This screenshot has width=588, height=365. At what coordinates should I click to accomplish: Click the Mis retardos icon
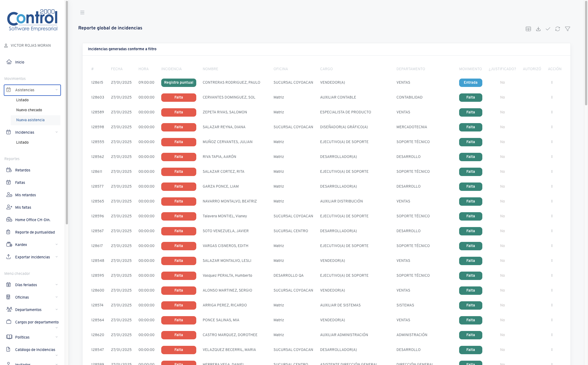point(9,195)
